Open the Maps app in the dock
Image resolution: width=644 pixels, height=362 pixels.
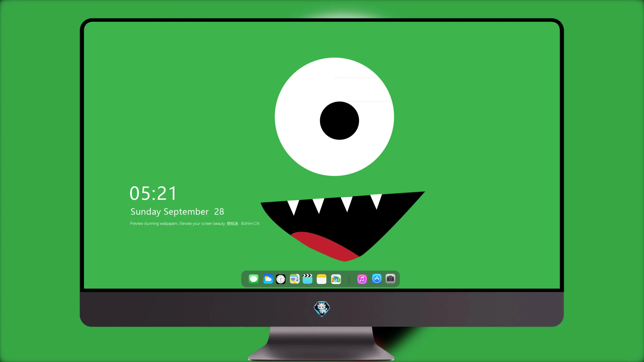pyautogui.click(x=294, y=279)
